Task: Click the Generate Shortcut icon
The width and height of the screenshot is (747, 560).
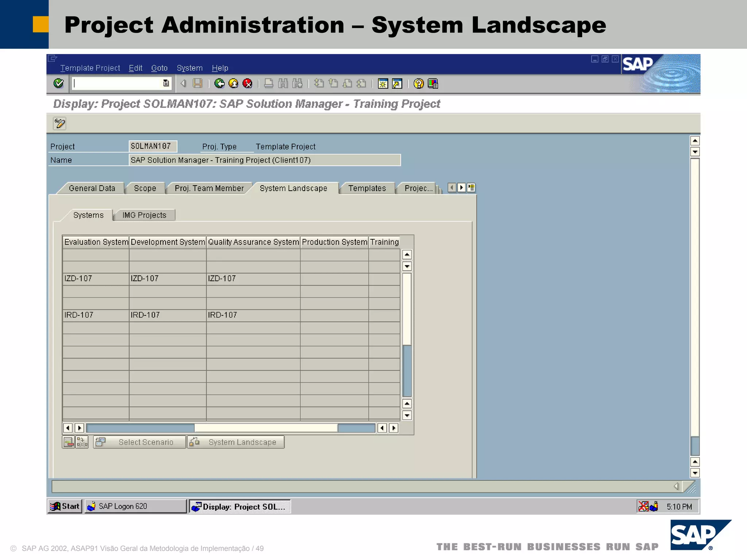Action: (397, 83)
